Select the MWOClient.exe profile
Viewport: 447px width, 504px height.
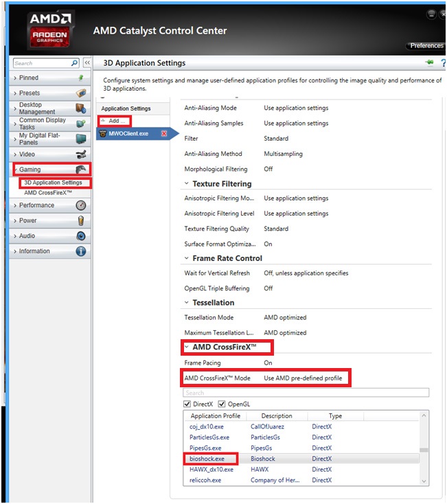point(133,133)
